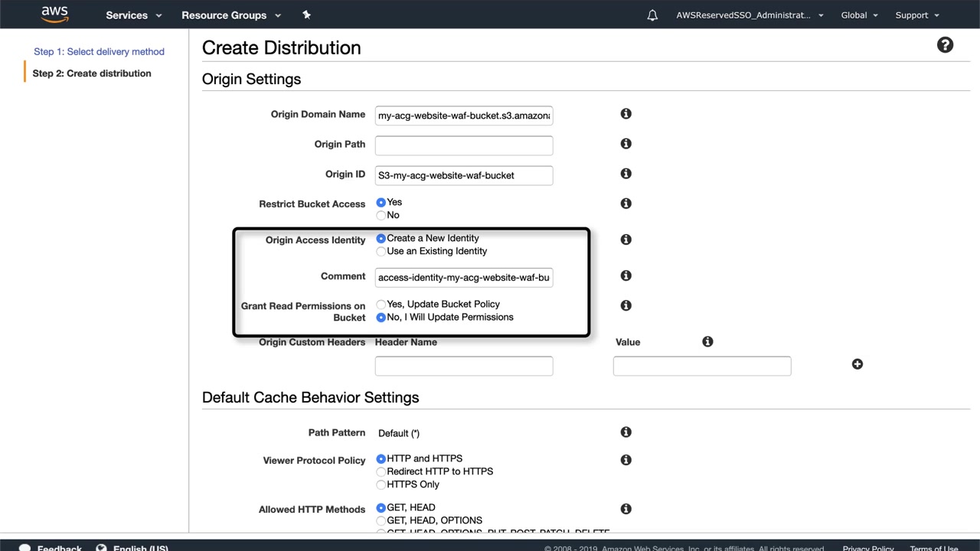The height and width of the screenshot is (551, 980).
Task: Click the AWS logo home icon
Action: tap(54, 15)
